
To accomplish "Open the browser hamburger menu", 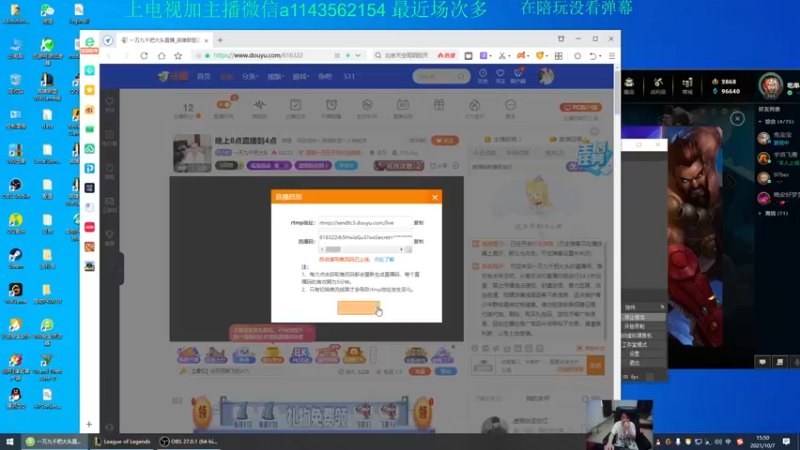I will click(612, 56).
